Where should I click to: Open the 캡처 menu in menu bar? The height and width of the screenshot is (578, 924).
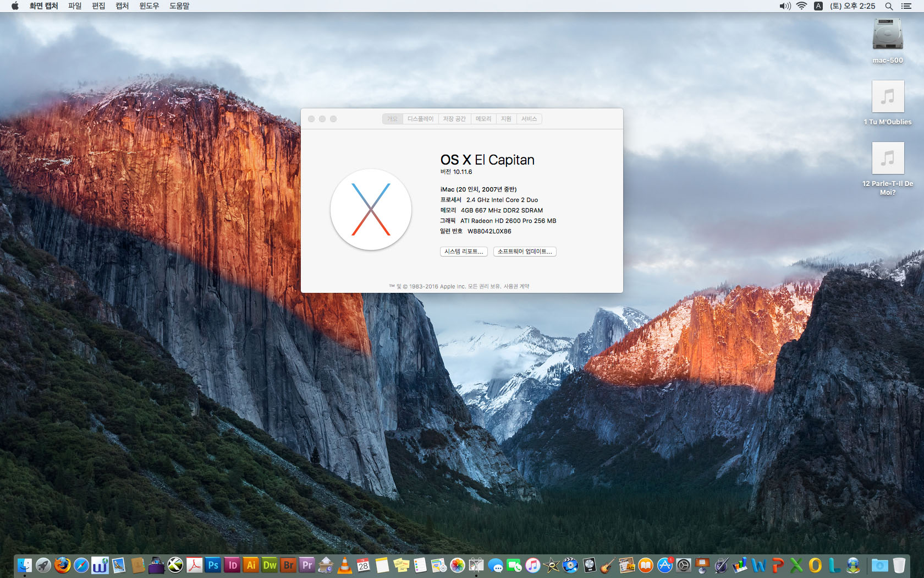pyautogui.click(x=122, y=6)
